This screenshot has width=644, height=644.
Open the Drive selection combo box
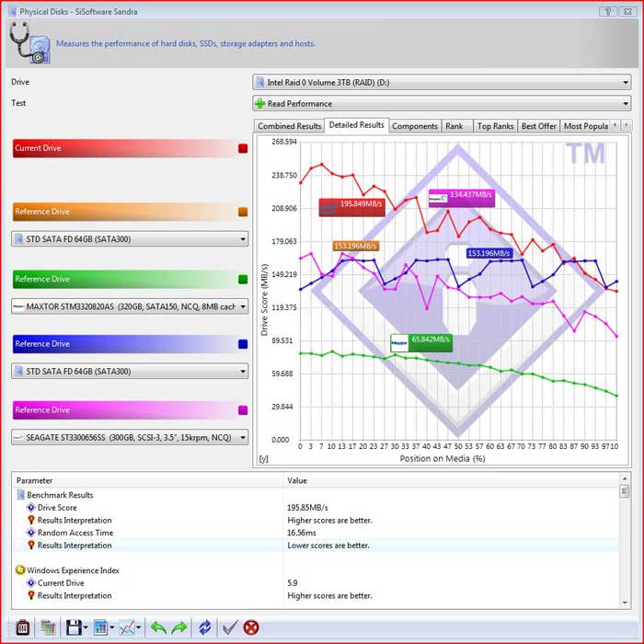[442, 82]
